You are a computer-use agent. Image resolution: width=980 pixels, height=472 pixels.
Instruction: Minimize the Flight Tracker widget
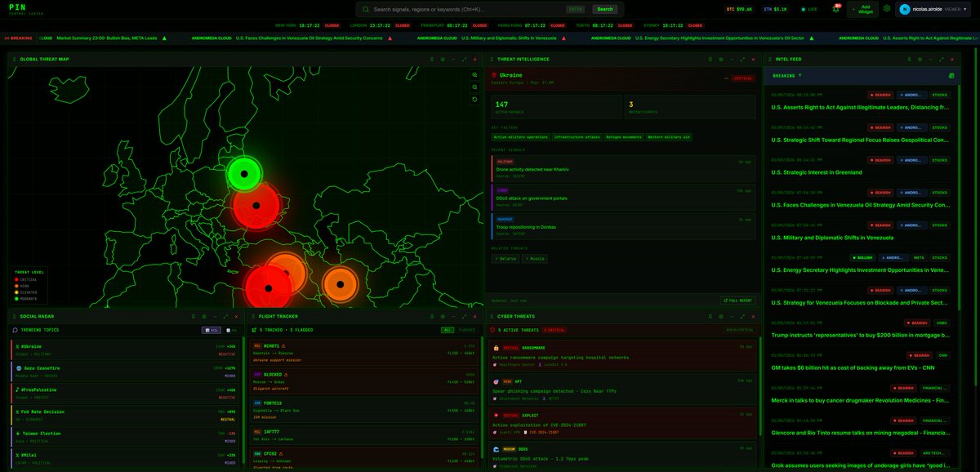(x=453, y=316)
